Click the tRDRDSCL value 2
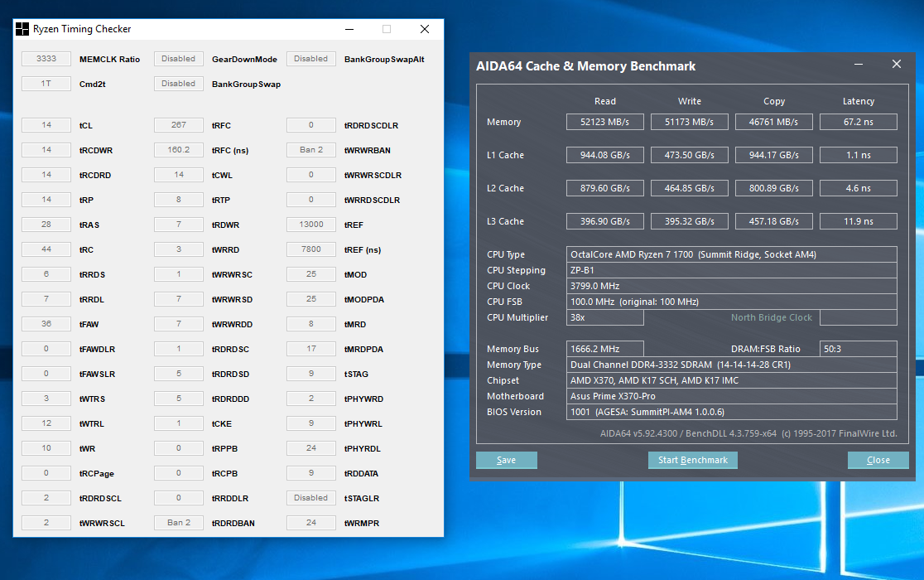924x580 pixels. tap(46, 497)
